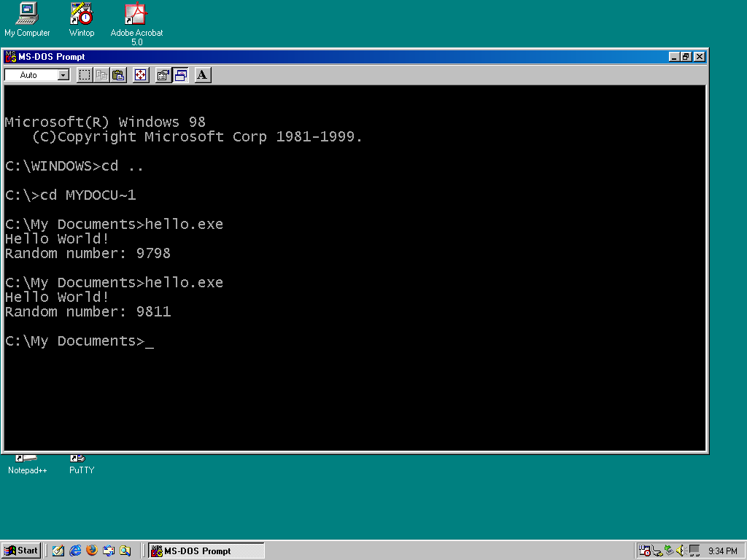Click the network connection tray icon
Viewport: 747px width, 560px height.
(x=657, y=551)
